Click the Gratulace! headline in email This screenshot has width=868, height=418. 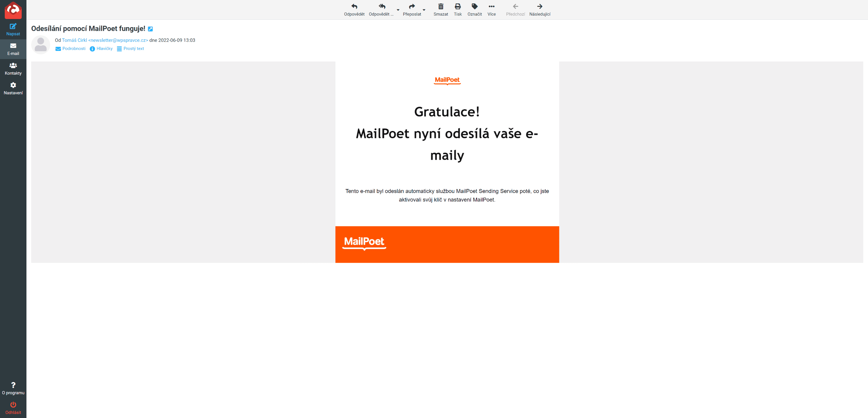coord(447,112)
